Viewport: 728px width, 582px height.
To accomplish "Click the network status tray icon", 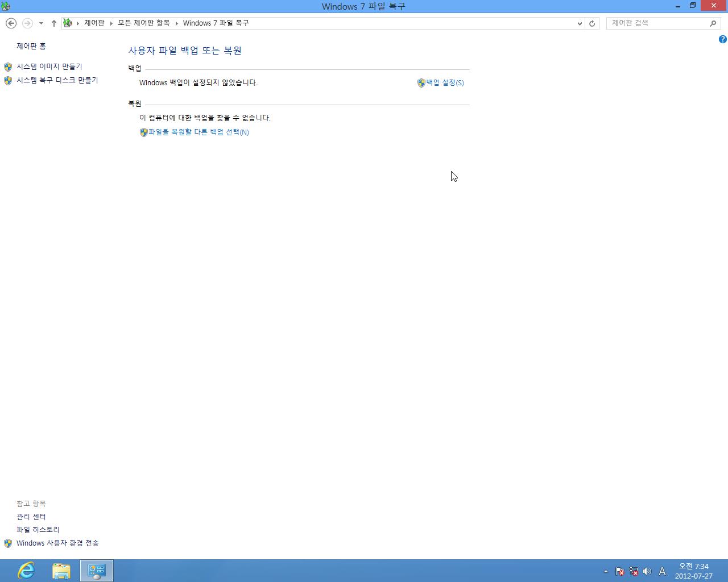I will coord(634,571).
